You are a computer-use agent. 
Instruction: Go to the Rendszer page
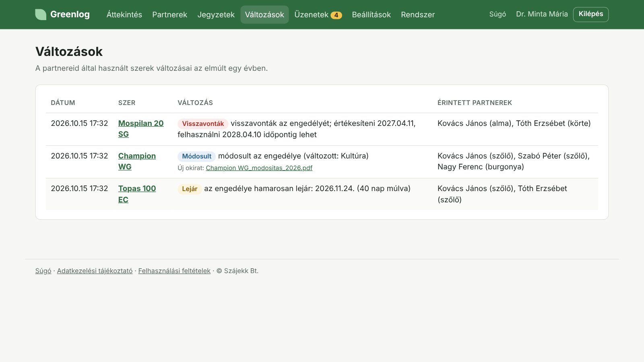[x=418, y=14]
